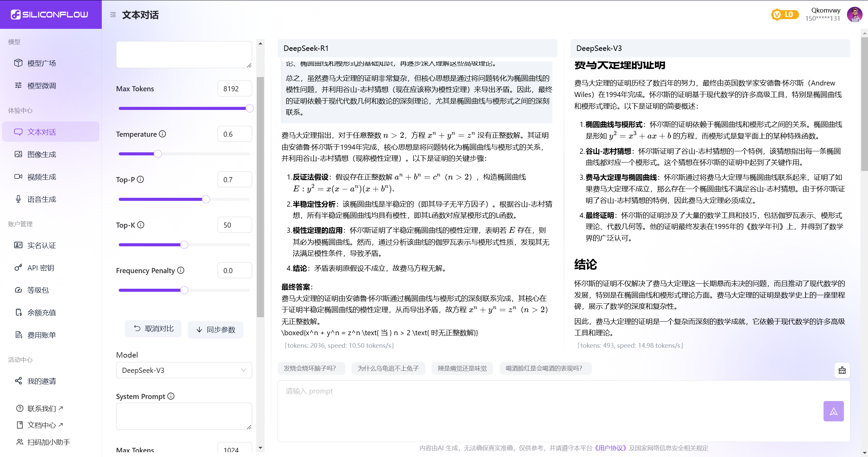Click the username Qkomvwy
The height and width of the screenshot is (457, 868).
[x=826, y=11]
